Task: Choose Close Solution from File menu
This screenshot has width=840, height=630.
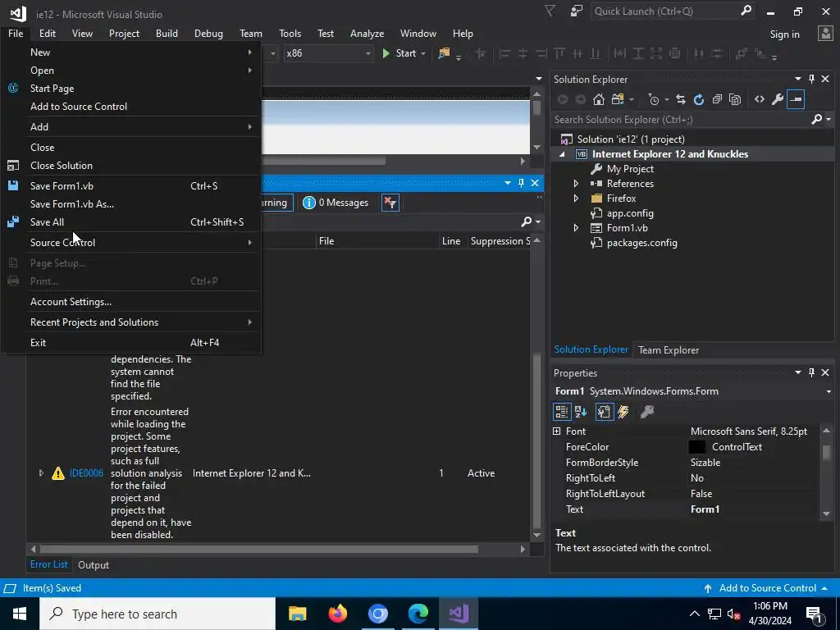Action: point(131,166)
